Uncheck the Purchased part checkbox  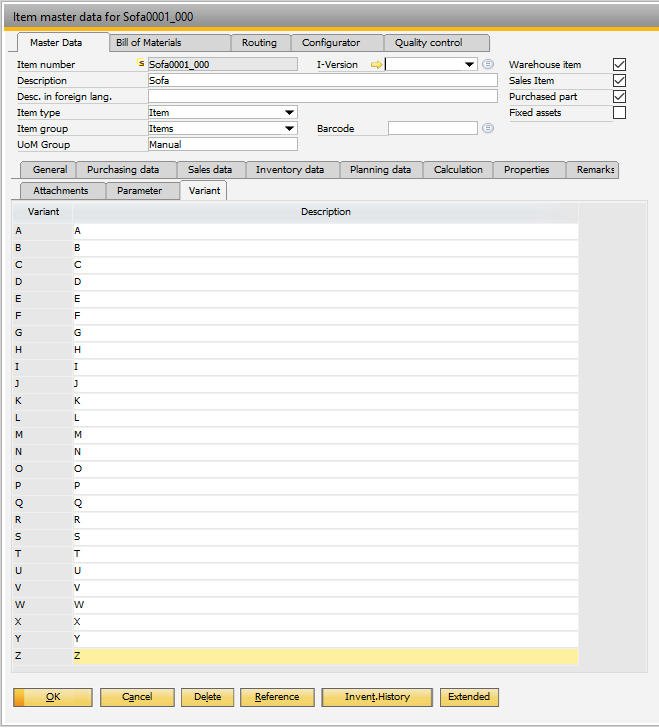pos(619,97)
